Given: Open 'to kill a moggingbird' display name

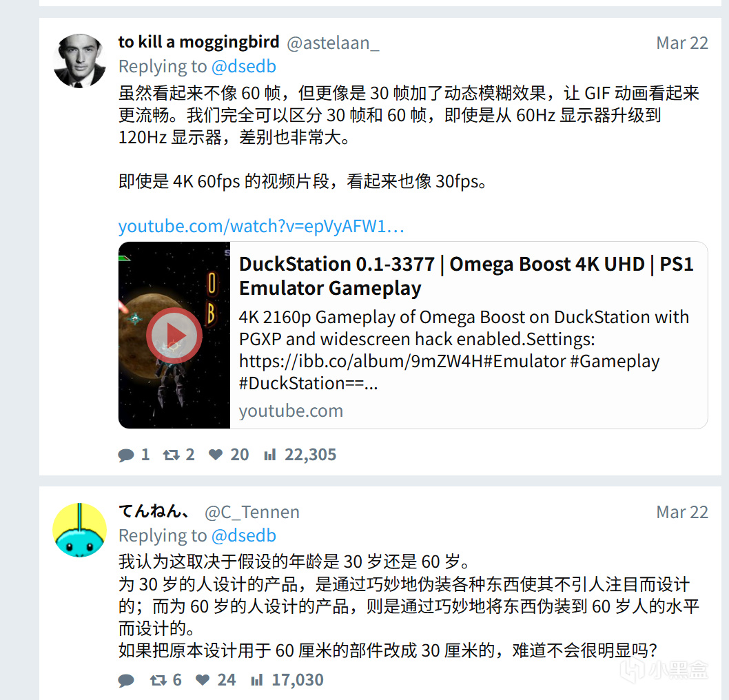Looking at the screenshot, I should 198,42.
